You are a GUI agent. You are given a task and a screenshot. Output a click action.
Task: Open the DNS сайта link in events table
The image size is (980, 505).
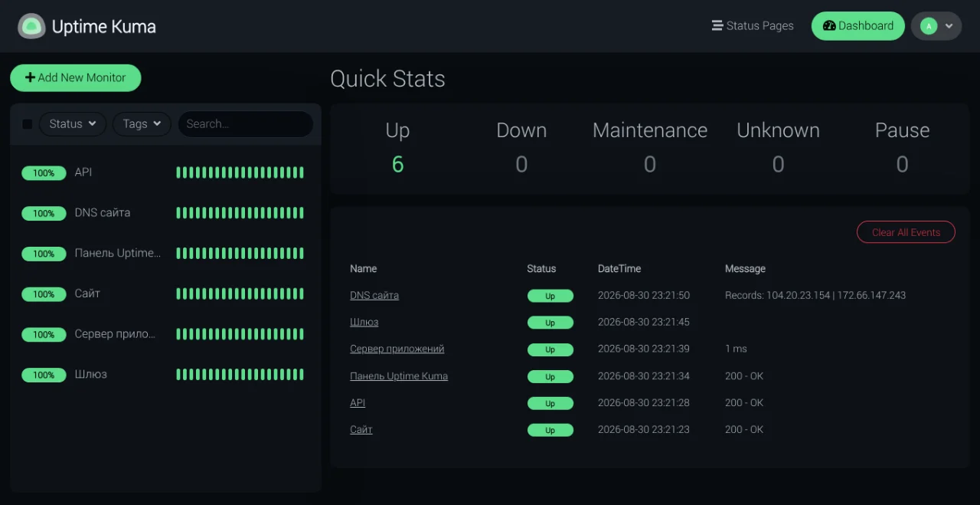click(374, 295)
